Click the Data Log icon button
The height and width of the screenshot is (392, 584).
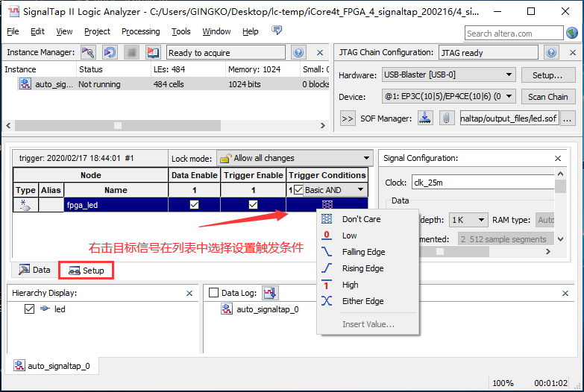pos(270,293)
